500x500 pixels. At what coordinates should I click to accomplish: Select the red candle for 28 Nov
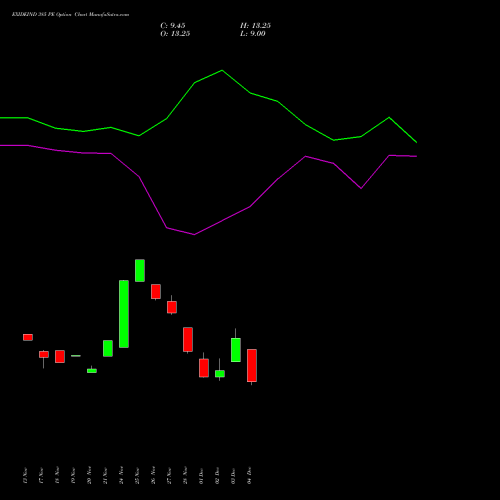pos(188,339)
